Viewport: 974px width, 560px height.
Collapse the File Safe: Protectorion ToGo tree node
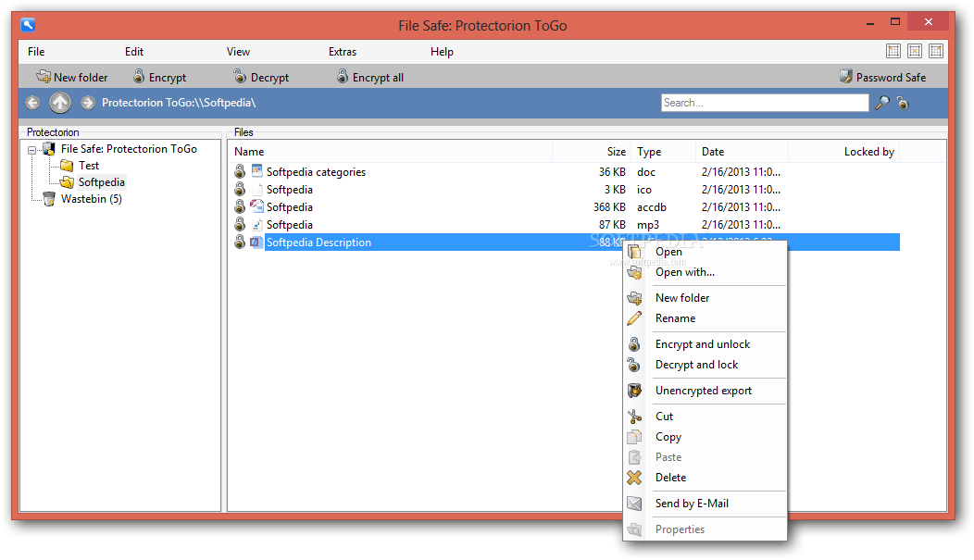[31, 150]
